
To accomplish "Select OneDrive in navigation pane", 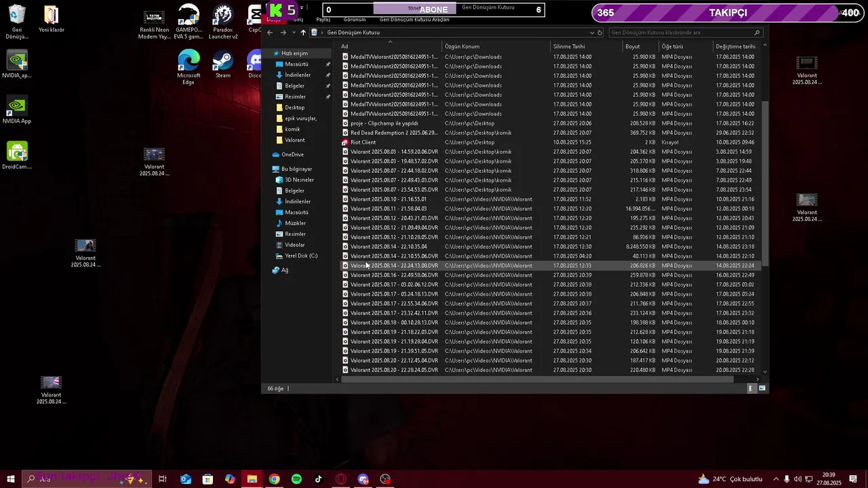I will pos(292,155).
